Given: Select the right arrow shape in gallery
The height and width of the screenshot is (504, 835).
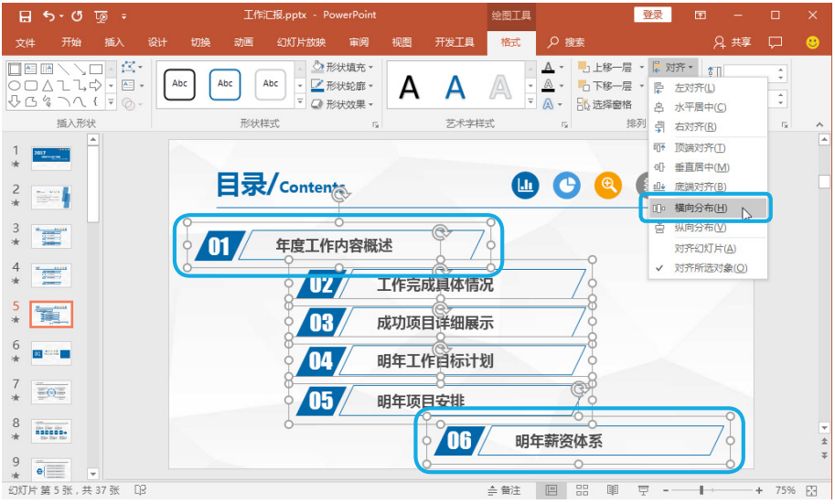Looking at the screenshot, I should click(95, 85).
